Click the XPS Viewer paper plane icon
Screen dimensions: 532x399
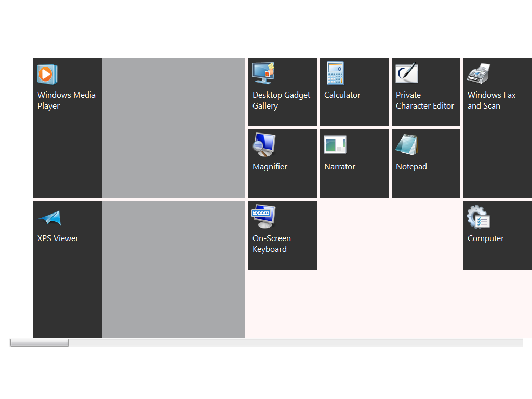pos(49,218)
